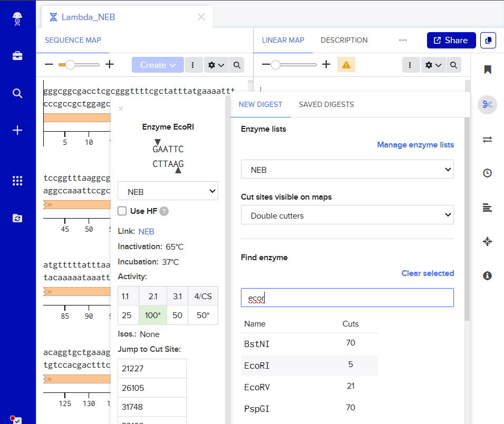Screen dimensions: 504x424
Task: Click the Manage enzyme lists link
Action: click(x=415, y=145)
